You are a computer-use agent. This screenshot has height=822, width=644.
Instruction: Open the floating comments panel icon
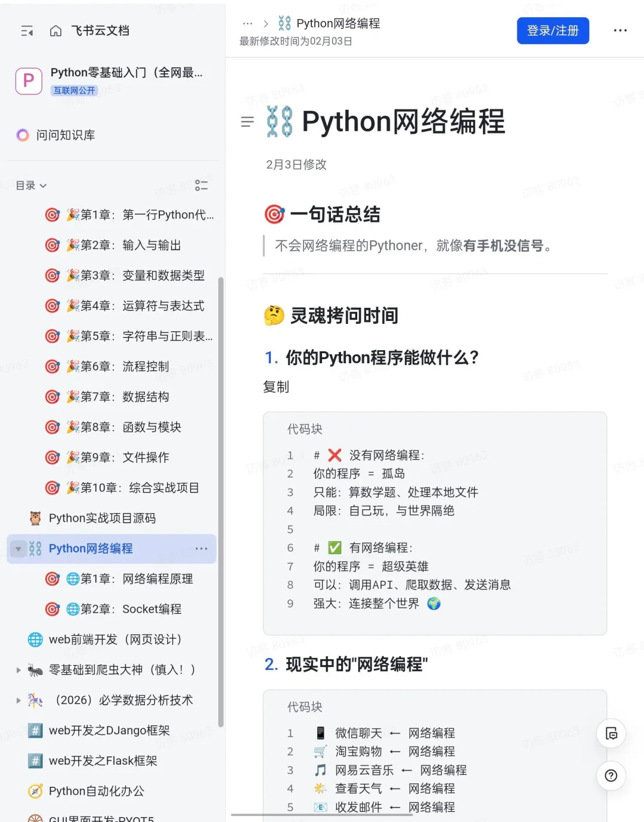[611, 734]
